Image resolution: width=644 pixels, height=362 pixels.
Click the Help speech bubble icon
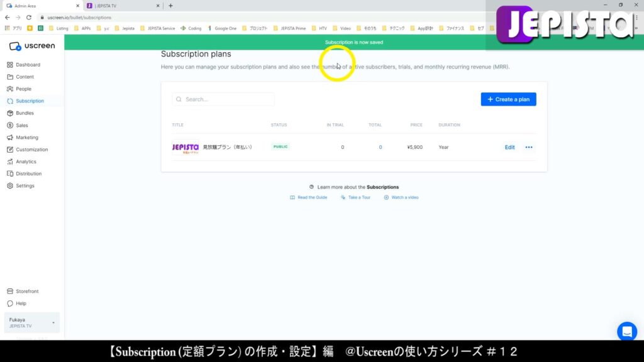[x=10, y=304]
